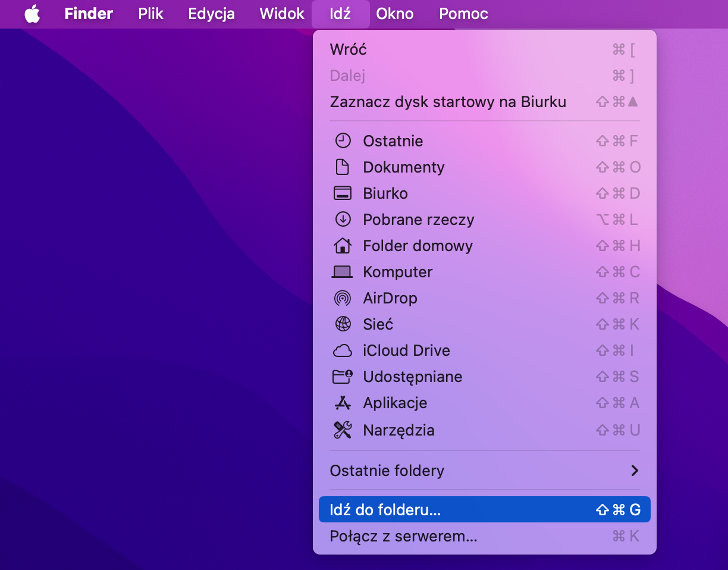Click the Dokumenty page icon
728x570 pixels.
coord(343,167)
